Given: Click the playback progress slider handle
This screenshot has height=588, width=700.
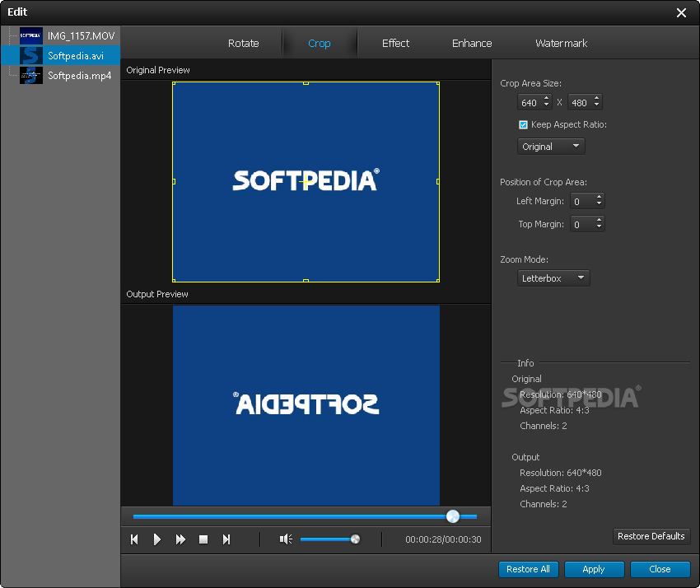Looking at the screenshot, I should [x=453, y=516].
